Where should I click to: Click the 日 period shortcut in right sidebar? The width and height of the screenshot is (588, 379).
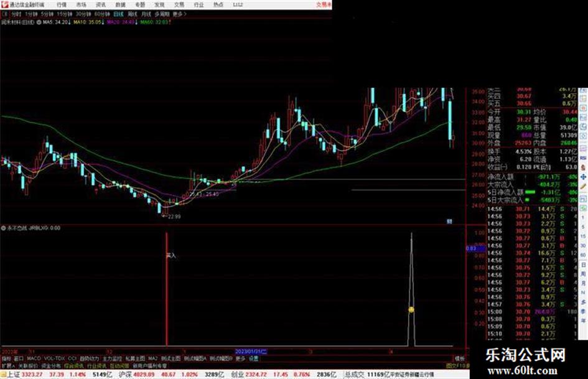click(x=583, y=264)
